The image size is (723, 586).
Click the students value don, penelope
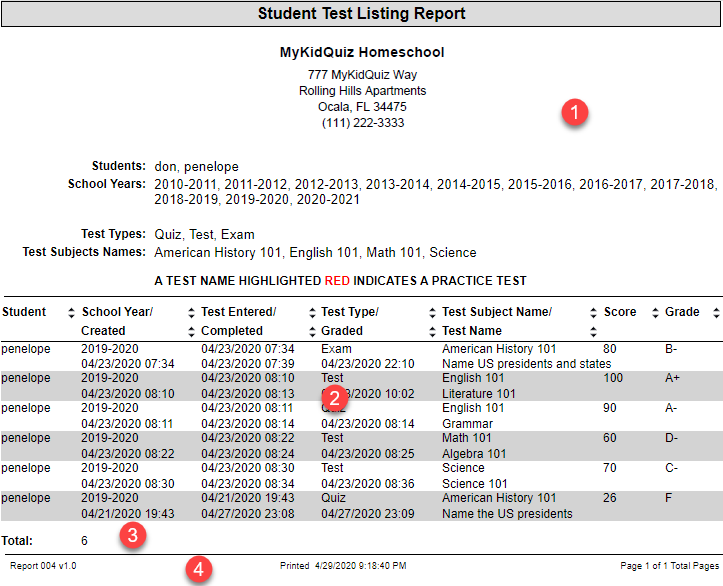tap(196, 166)
